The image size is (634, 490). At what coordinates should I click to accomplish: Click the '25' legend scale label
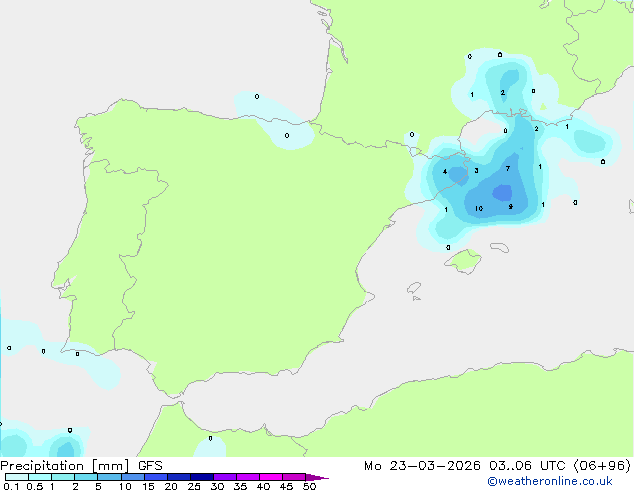(194, 486)
